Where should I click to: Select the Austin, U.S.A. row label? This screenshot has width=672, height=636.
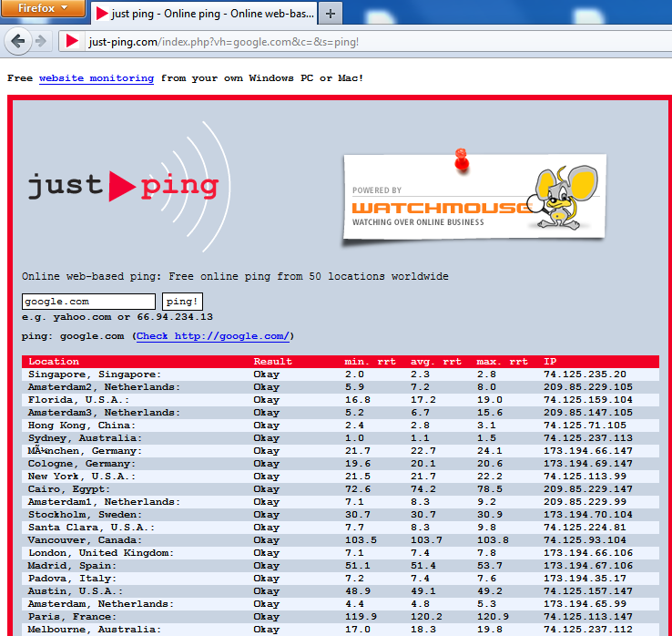[76, 591]
